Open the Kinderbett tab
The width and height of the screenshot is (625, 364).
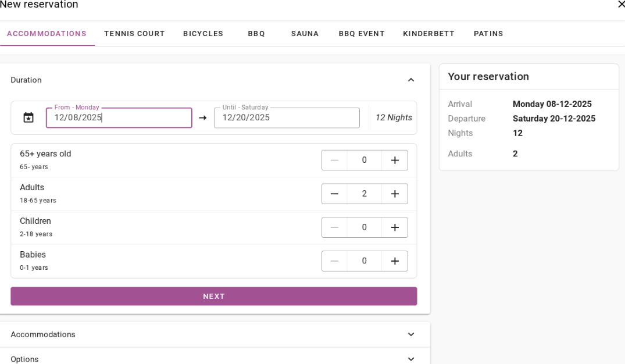point(428,34)
